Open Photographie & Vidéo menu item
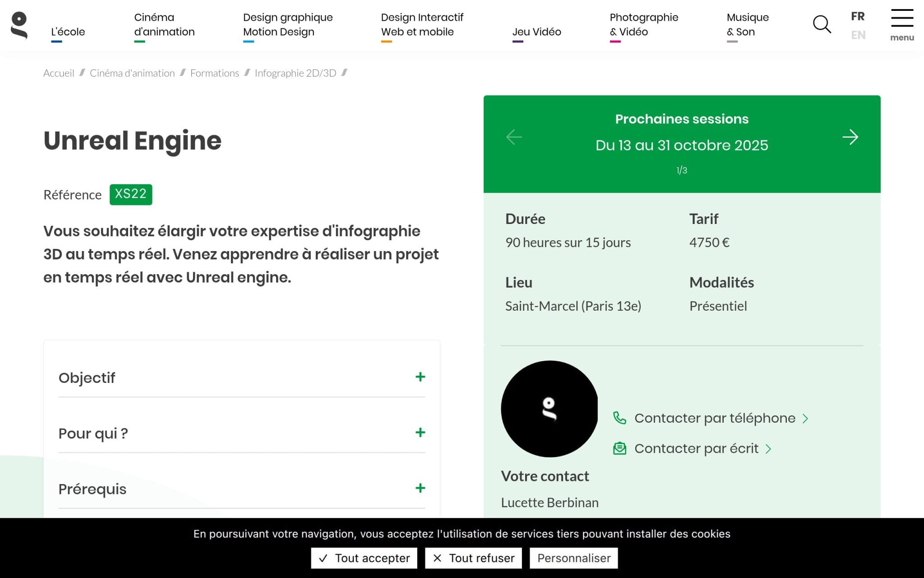Screen dimensions: 924x578 (644, 25)
